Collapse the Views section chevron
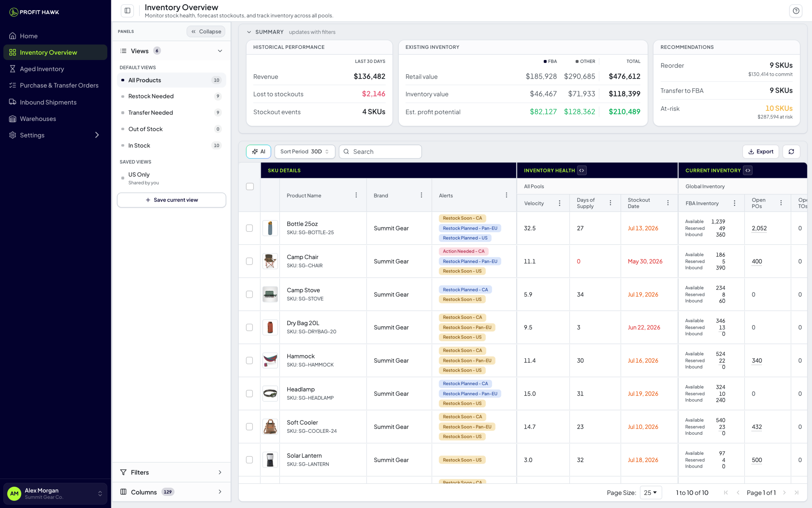This screenshot has height=508, width=812. click(220, 51)
